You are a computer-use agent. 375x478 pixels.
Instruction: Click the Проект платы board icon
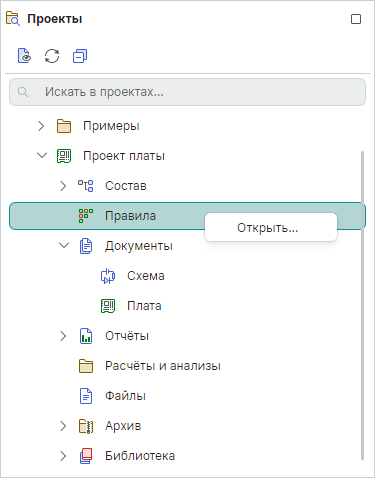pos(64,156)
